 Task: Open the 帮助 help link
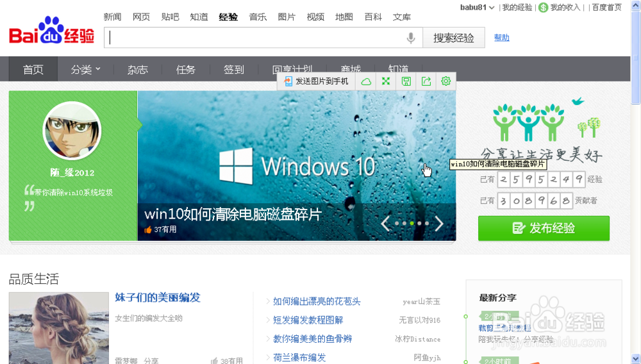coord(502,38)
